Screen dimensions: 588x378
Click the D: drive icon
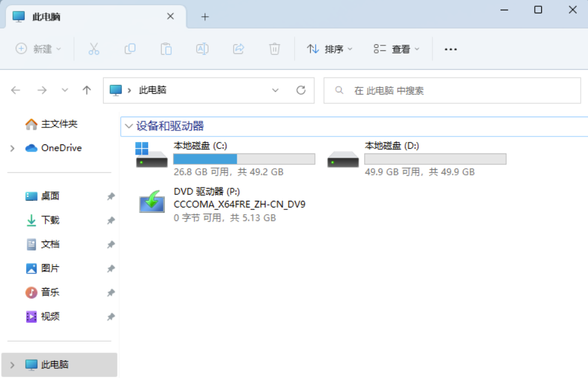click(343, 159)
